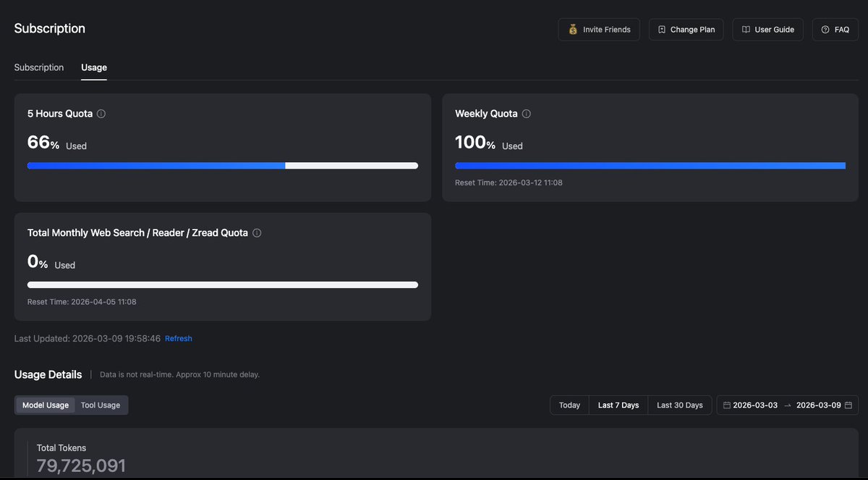
Task: Click the Last Updated 2026-03-09 19:58:46 timestamp
Action: point(88,338)
